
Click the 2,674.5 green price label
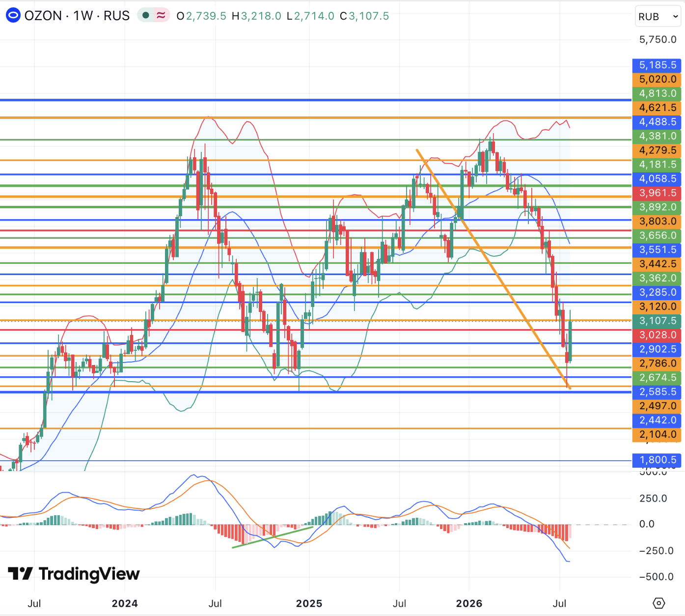[658, 378]
